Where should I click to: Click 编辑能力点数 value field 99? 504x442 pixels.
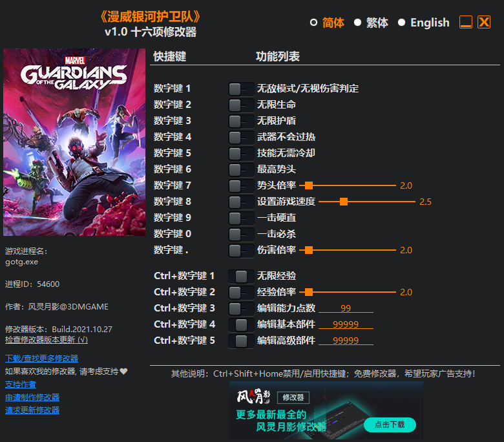coord(346,308)
